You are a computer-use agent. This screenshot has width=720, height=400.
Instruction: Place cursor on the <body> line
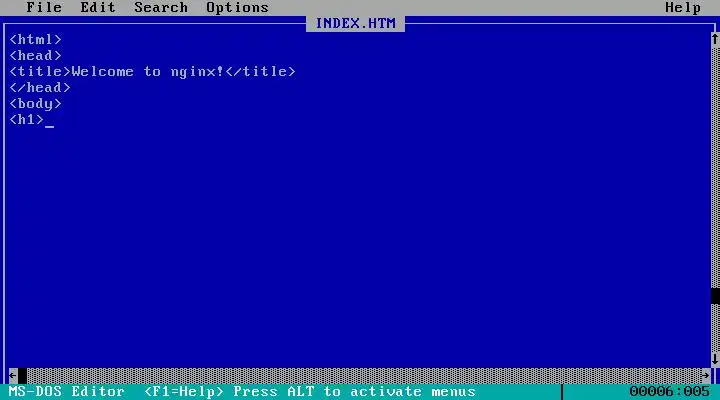coord(35,104)
